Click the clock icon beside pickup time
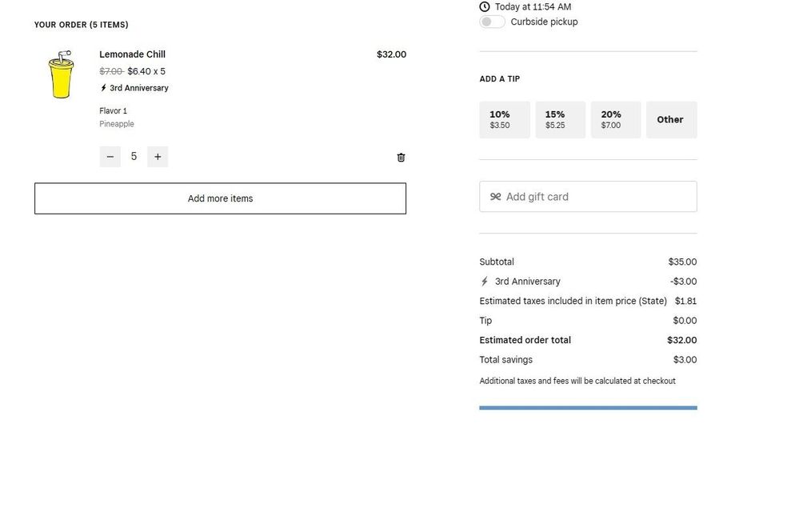The image size is (799, 532). click(x=485, y=6)
